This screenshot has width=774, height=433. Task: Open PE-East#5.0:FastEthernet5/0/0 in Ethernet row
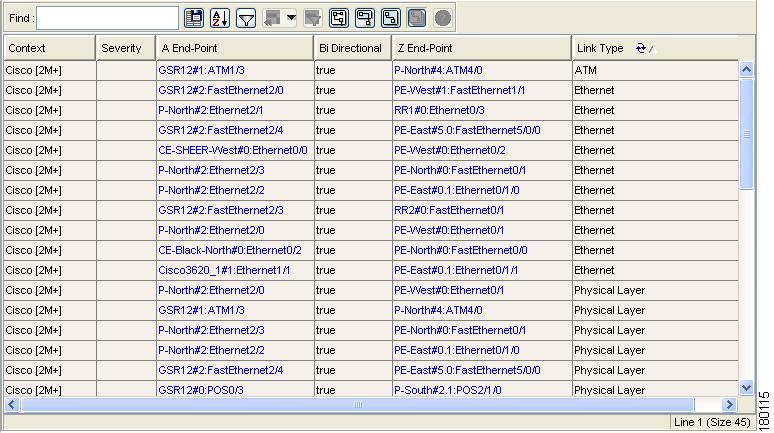(467, 130)
